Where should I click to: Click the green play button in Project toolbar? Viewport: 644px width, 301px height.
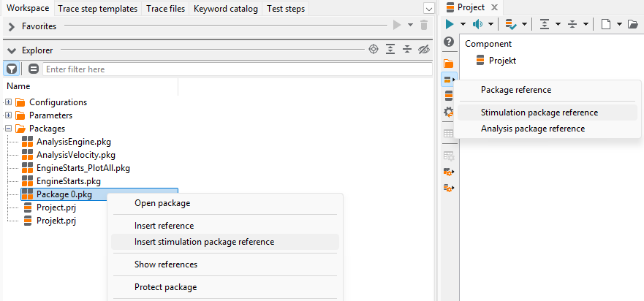450,24
